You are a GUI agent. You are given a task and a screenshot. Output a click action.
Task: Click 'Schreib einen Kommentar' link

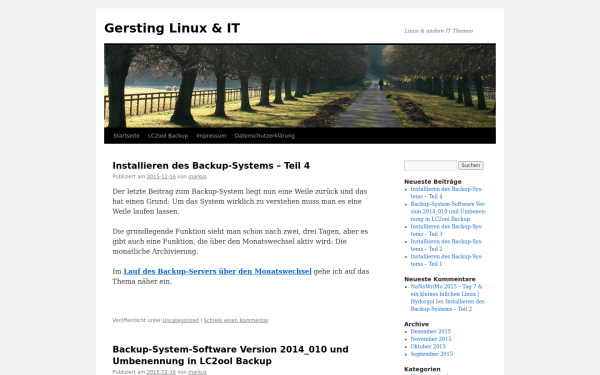point(236,320)
